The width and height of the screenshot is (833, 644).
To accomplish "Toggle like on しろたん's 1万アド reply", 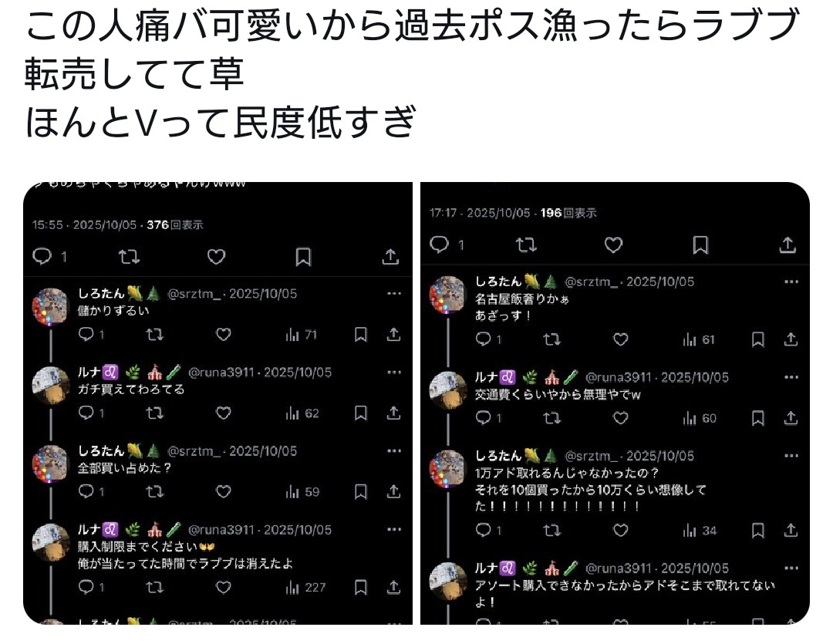I will tap(620, 530).
